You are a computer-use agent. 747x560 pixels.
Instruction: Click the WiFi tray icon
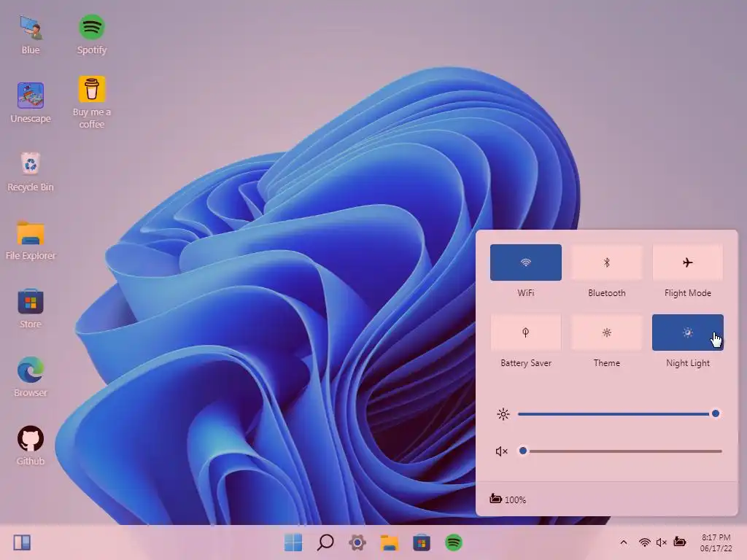(645, 542)
